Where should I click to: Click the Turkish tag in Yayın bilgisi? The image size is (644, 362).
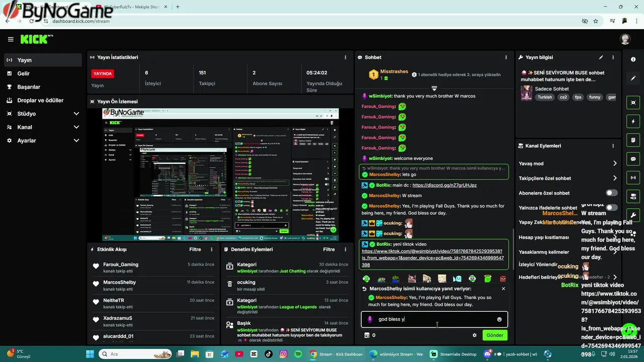click(544, 97)
